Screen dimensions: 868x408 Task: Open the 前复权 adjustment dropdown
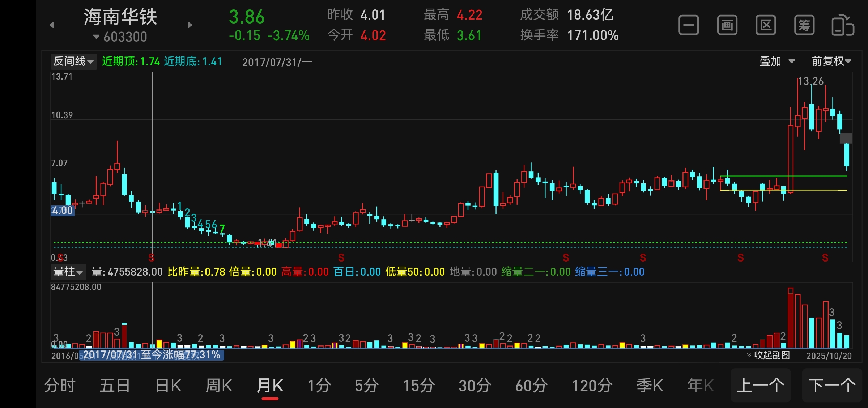(831, 61)
